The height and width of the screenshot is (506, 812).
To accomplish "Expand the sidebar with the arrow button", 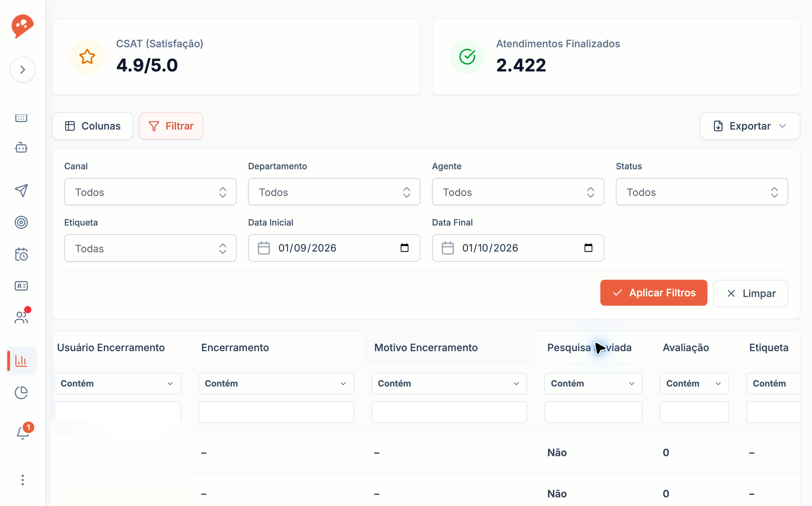I will coord(22,70).
